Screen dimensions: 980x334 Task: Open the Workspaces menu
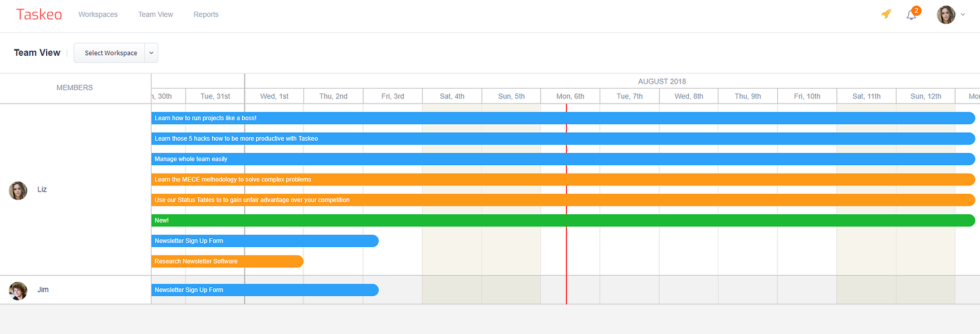(x=98, y=14)
